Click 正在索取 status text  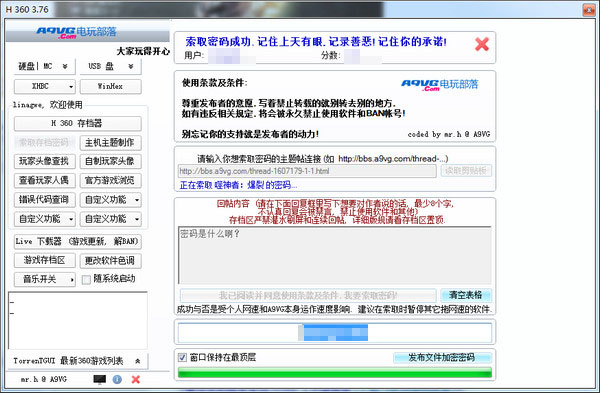click(238, 186)
